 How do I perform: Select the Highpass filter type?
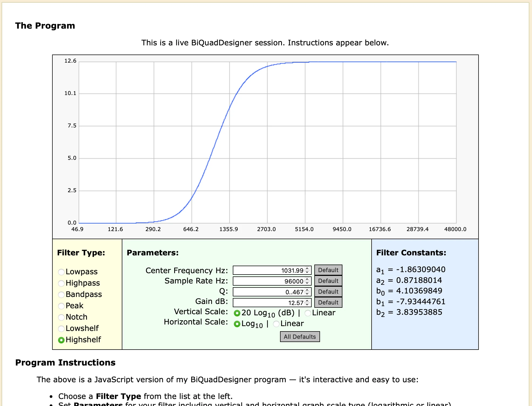click(x=61, y=283)
